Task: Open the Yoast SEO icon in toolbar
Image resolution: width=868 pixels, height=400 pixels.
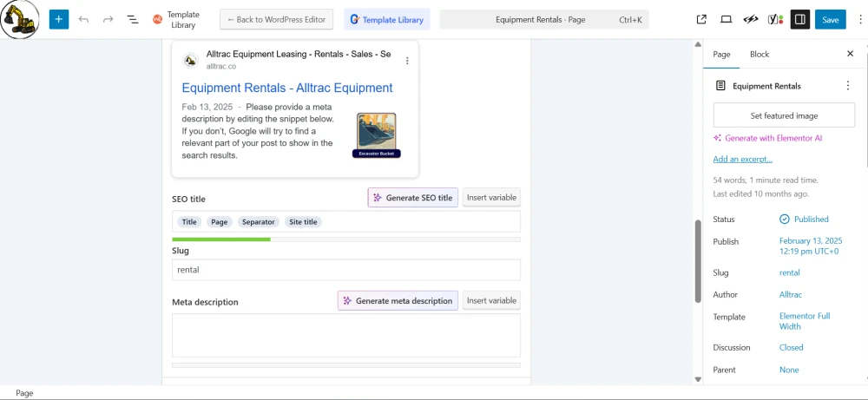Action: pyautogui.click(x=775, y=19)
